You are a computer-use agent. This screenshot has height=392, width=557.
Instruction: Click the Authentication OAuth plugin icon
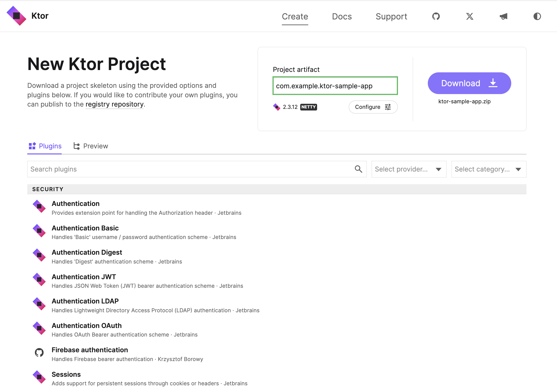[39, 328]
